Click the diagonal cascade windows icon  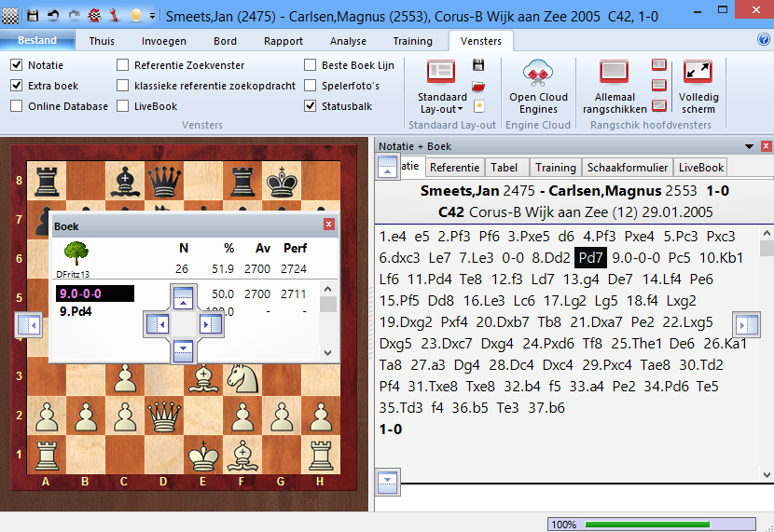[659, 105]
